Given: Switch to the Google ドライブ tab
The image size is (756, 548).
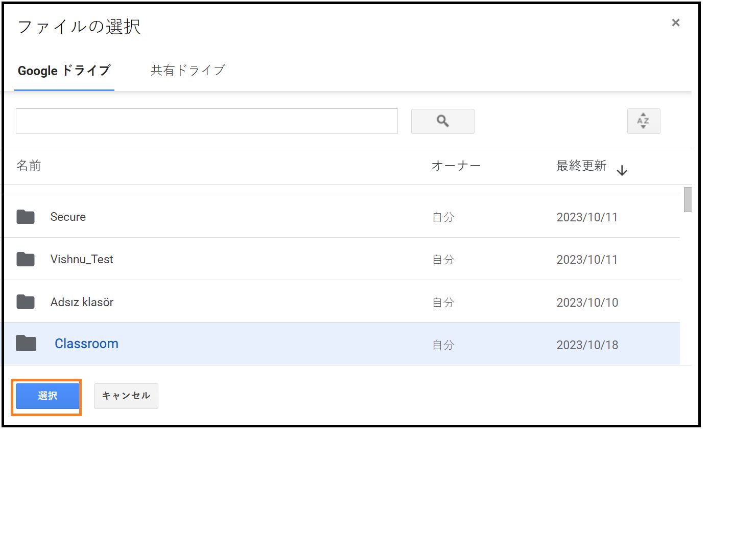Looking at the screenshot, I should [x=64, y=71].
